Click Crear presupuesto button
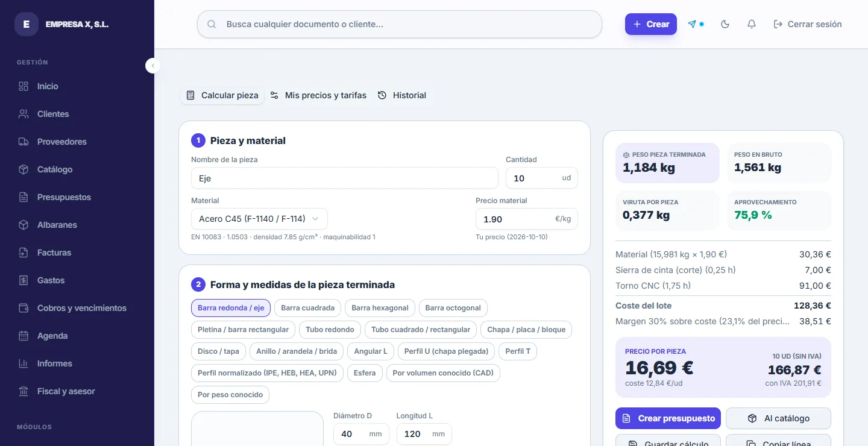868x446 pixels. [668, 418]
